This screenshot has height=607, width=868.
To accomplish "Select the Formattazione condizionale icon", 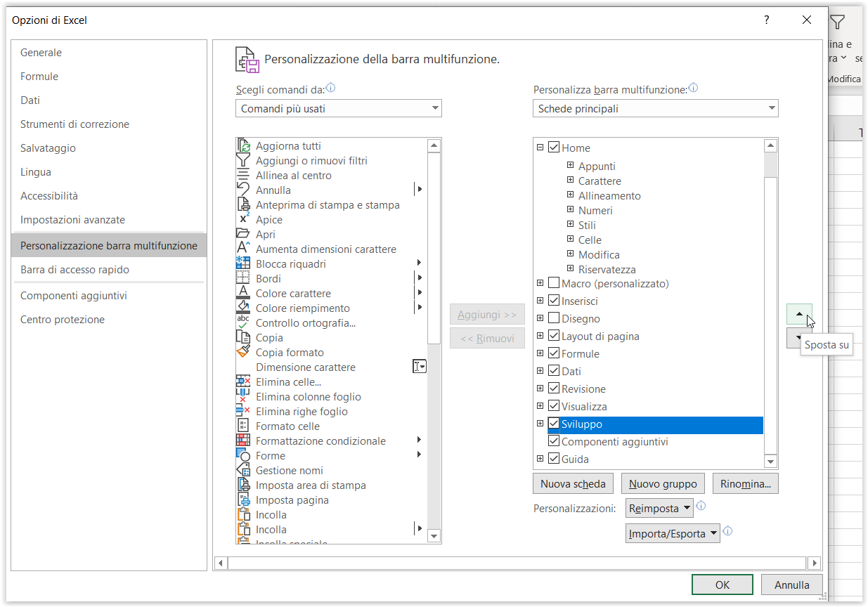I will point(243,440).
